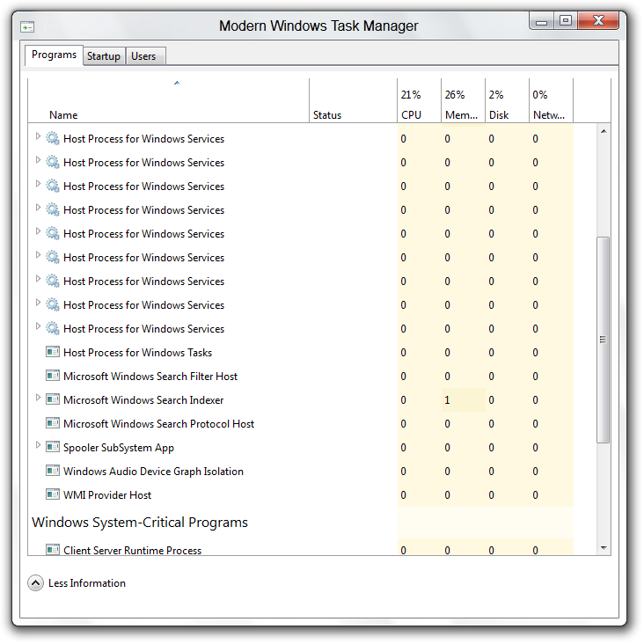The width and height of the screenshot is (644, 644).
Task: Select the Programs tab
Action: click(x=54, y=55)
